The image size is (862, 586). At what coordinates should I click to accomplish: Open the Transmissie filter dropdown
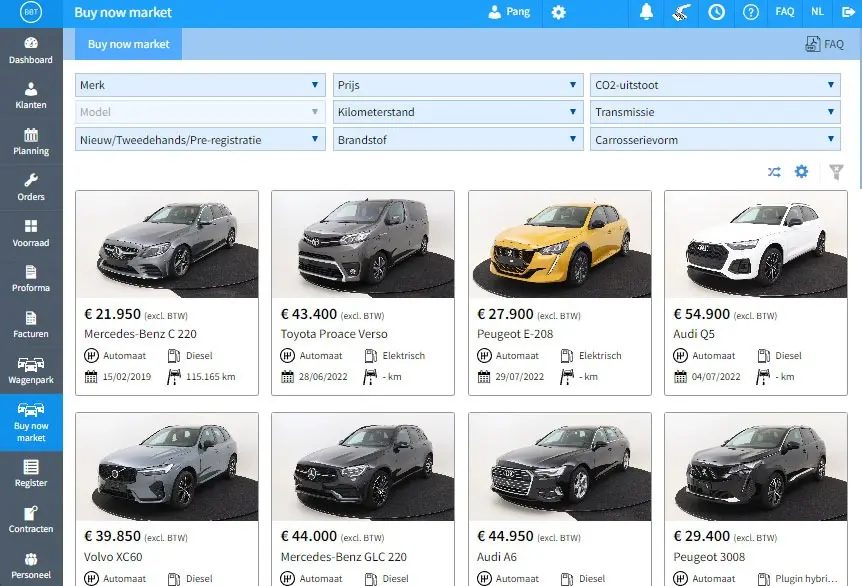(715, 112)
